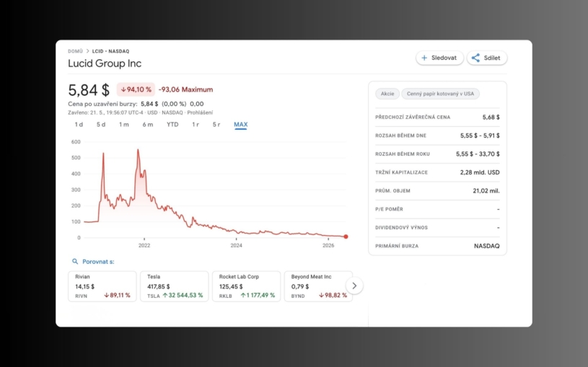Go to DOMŮ breadcrumb link

tap(75, 51)
